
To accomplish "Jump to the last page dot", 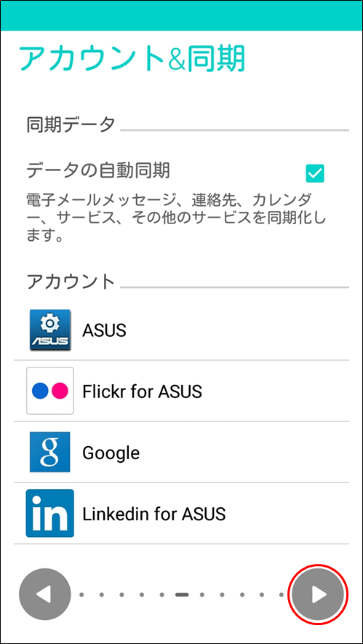I will 282,595.
